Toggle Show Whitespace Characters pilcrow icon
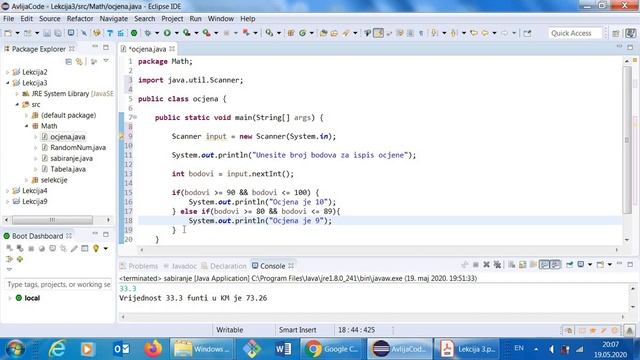Screen dimensions: 640x360 pos(421,33)
